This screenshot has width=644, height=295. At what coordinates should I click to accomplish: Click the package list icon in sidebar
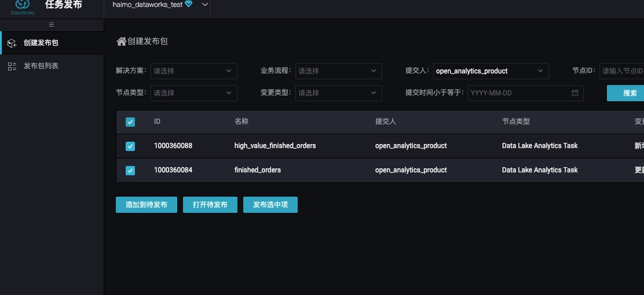pos(12,67)
